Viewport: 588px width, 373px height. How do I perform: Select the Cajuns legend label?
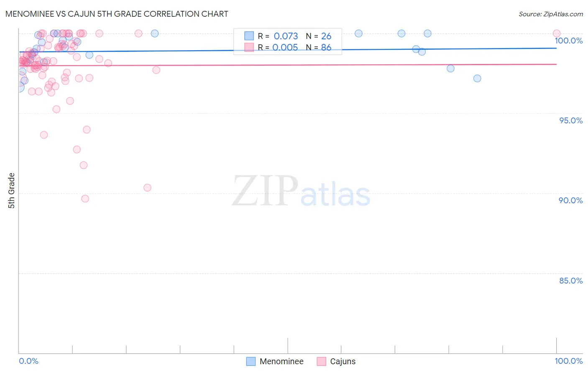tap(343, 361)
